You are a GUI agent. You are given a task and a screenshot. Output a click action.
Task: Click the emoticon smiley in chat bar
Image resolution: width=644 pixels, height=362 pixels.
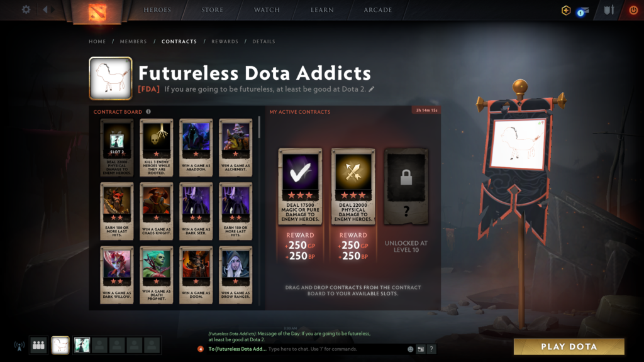coord(410,349)
